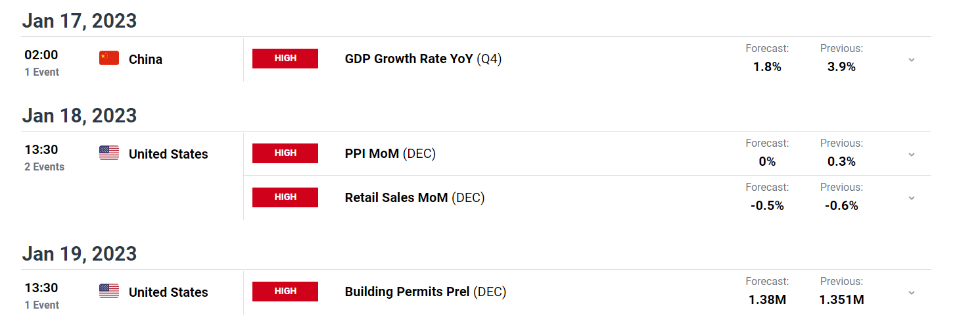
Task: Open the GDP Growth Rate YoY event
Action: [x=423, y=59]
